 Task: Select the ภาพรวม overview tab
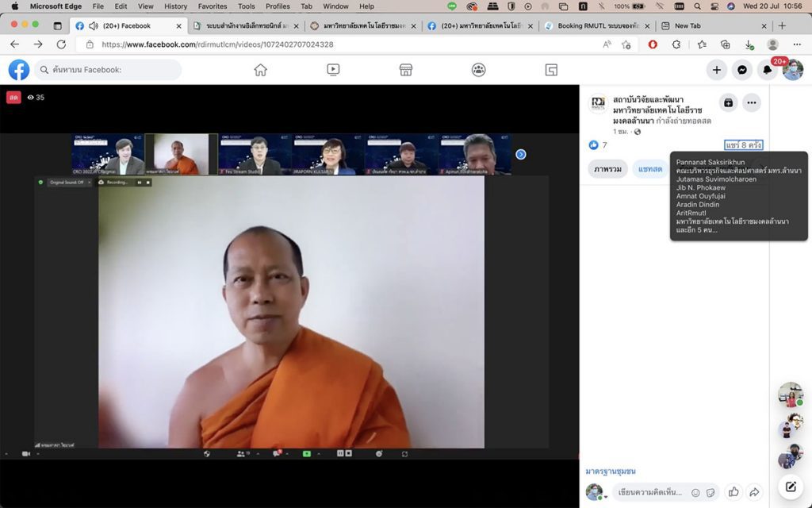tap(607, 169)
